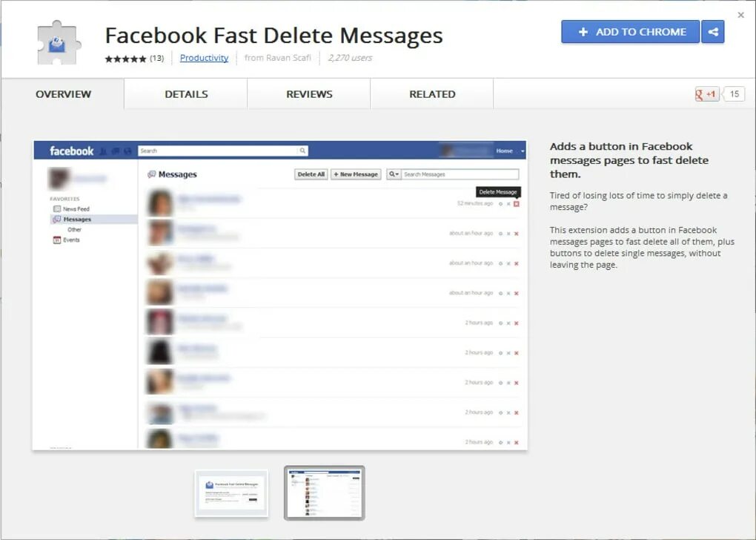
Task: Click the grey x archive icon on 52 minutes row
Action: [x=508, y=204]
